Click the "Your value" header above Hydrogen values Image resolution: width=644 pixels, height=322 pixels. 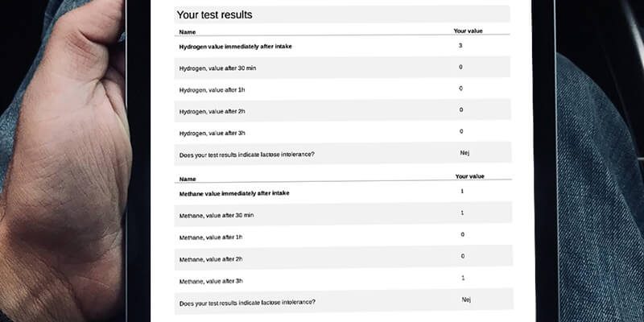[x=469, y=31]
